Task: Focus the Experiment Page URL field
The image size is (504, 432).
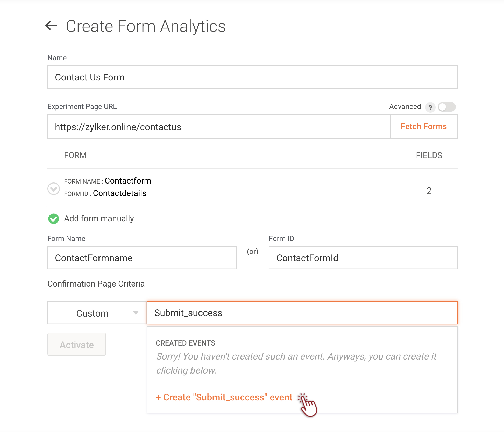Action: (219, 127)
